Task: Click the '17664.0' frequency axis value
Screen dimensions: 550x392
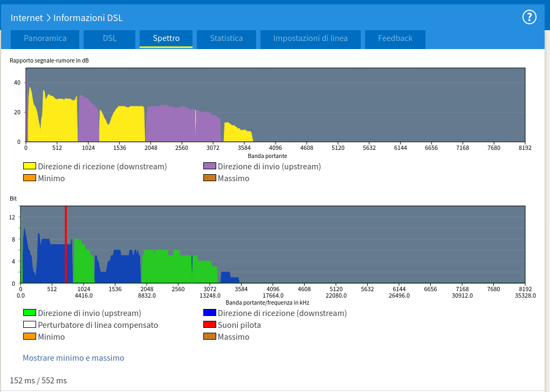Action: (x=273, y=295)
